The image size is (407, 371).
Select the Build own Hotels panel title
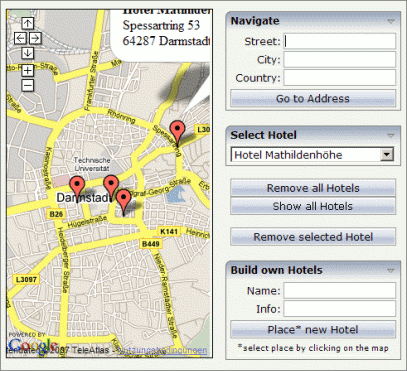click(x=276, y=270)
